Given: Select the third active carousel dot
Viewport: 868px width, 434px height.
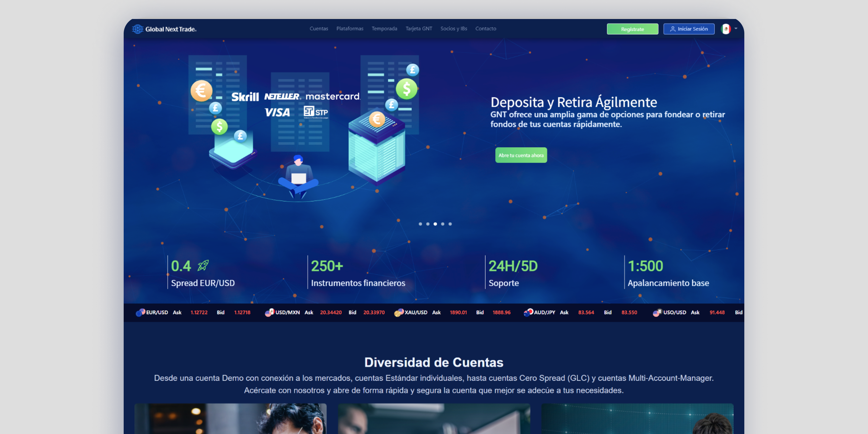Looking at the screenshot, I should pyautogui.click(x=435, y=224).
